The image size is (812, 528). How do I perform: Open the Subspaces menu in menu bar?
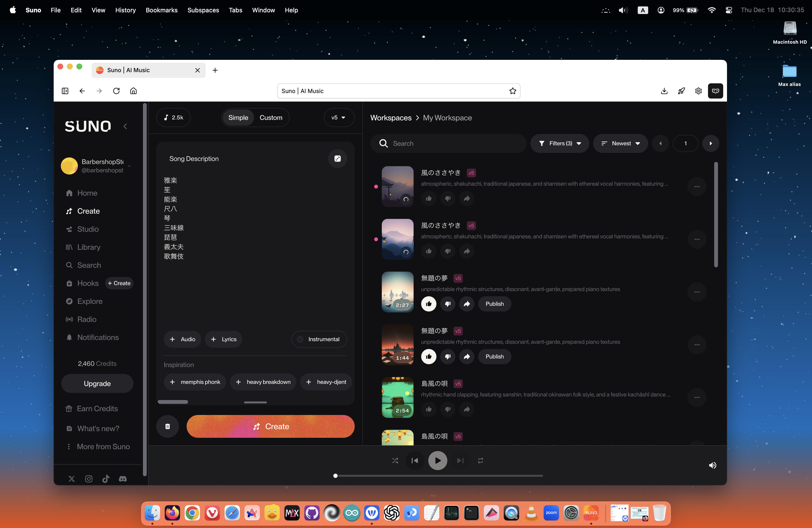click(203, 10)
